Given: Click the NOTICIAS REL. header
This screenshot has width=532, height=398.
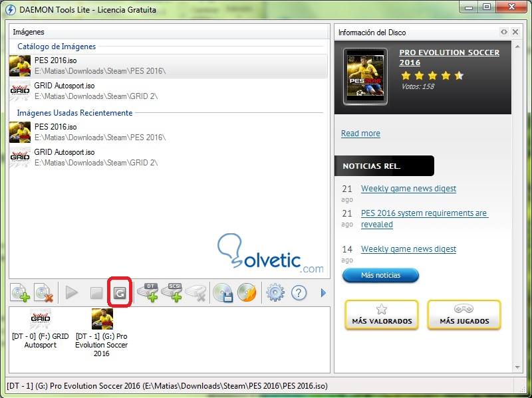Looking at the screenshot, I should [384, 165].
